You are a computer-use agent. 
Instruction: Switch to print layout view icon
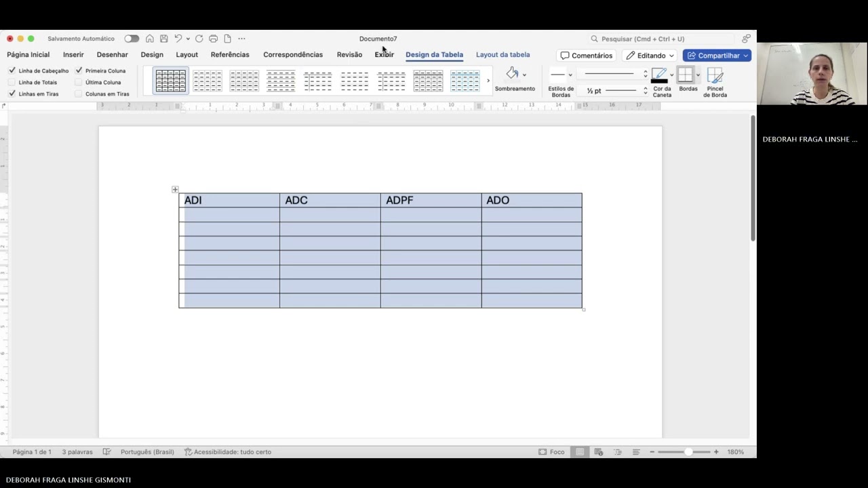pyautogui.click(x=579, y=452)
